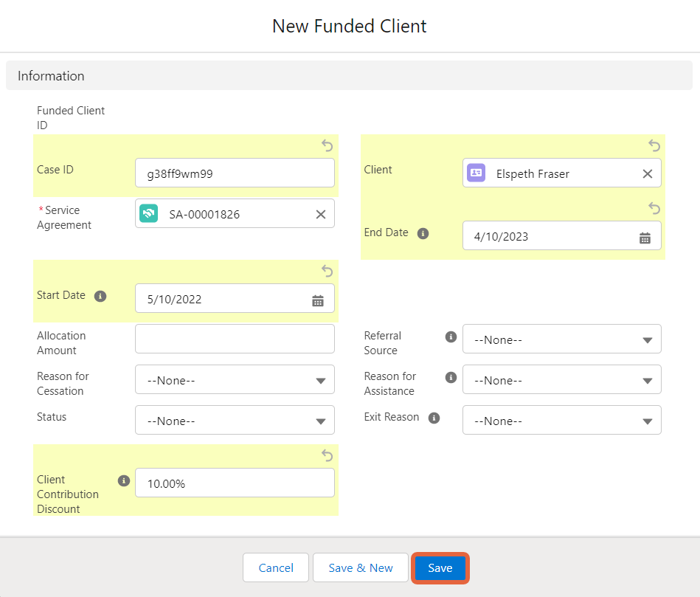Open the Start Date calendar picker
The height and width of the screenshot is (597, 700).
(318, 301)
